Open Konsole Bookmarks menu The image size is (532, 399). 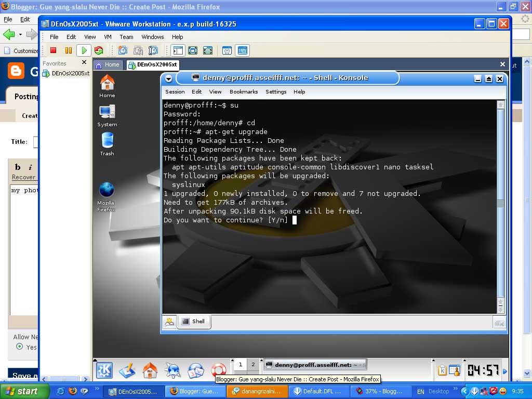click(244, 91)
